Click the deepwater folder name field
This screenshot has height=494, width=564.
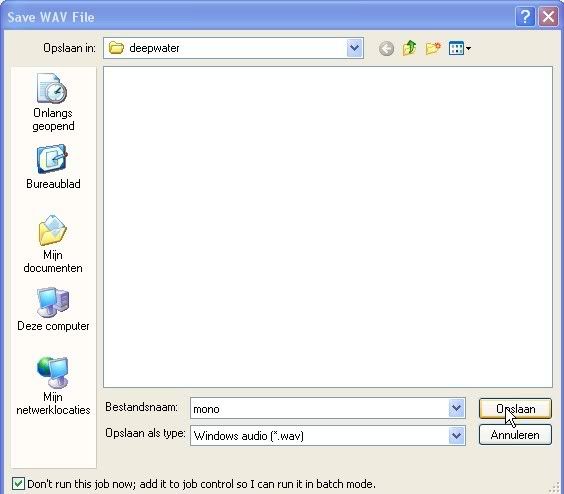[x=225, y=48]
